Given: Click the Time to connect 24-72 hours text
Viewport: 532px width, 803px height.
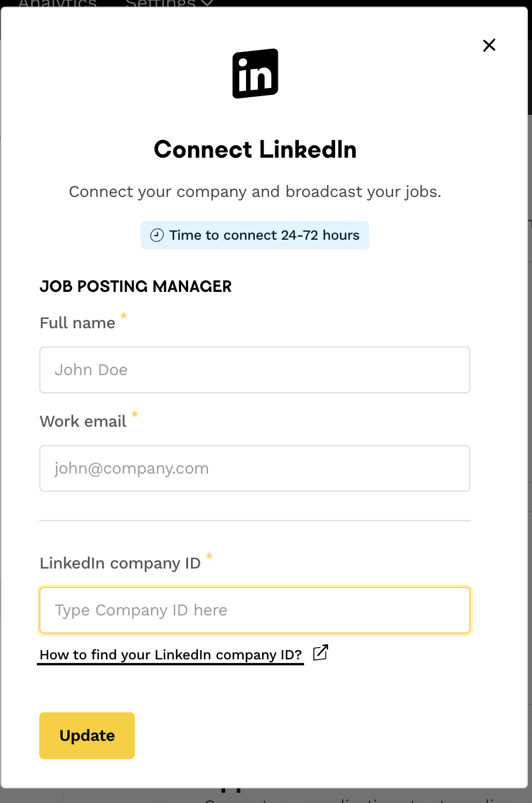Looking at the screenshot, I should [x=264, y=236].
